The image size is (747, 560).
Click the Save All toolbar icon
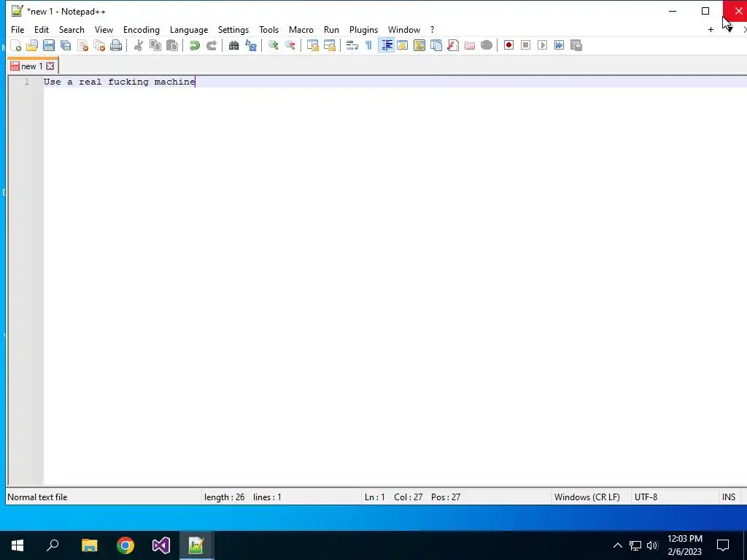(x=66, y=45)
